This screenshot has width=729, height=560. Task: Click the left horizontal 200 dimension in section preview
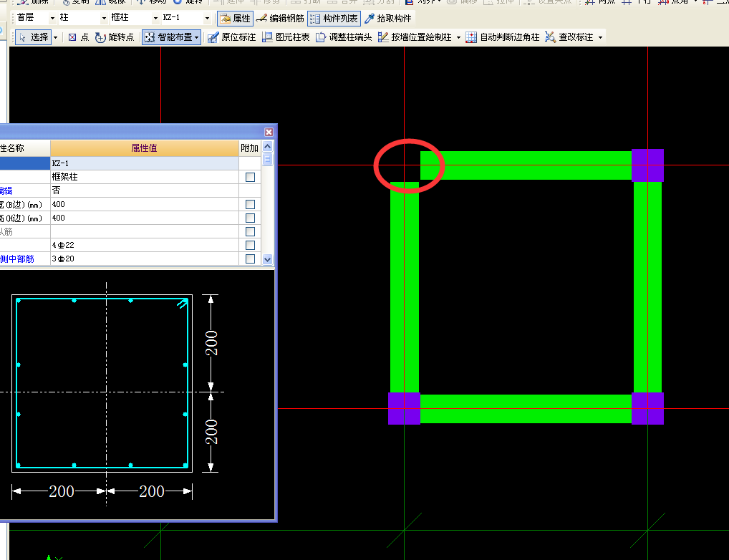coord(62,491)
